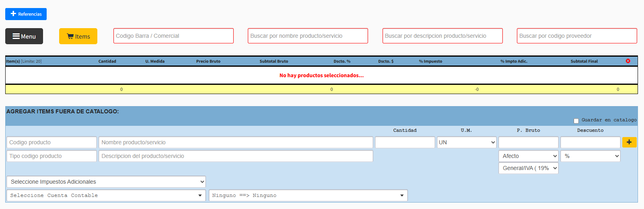
Task: Click the red remove-all items icon
Action: coord(628,61)
